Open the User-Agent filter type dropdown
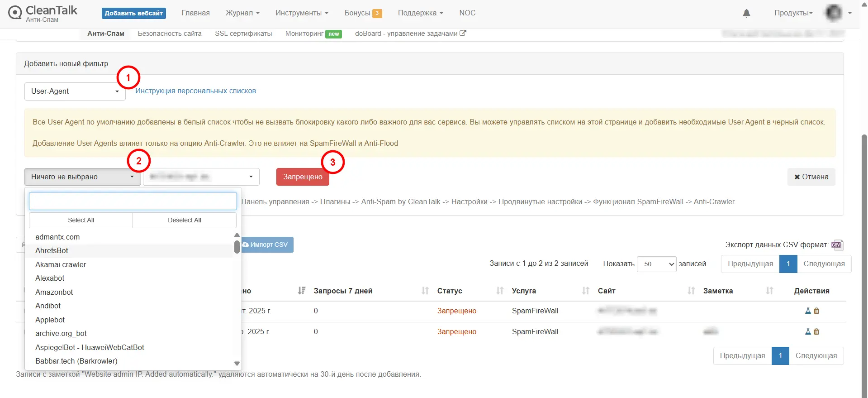The width and height of the screenshot is (868, 398). tap(75, 91)
